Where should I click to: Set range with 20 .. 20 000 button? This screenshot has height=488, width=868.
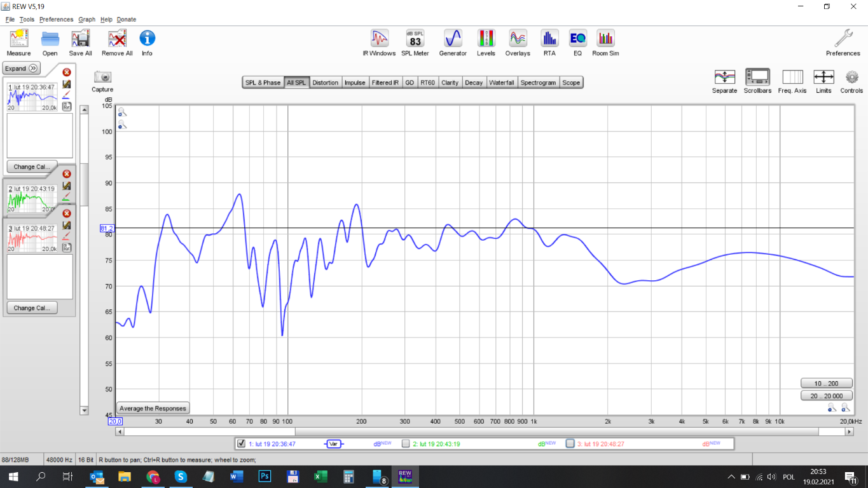827,396
